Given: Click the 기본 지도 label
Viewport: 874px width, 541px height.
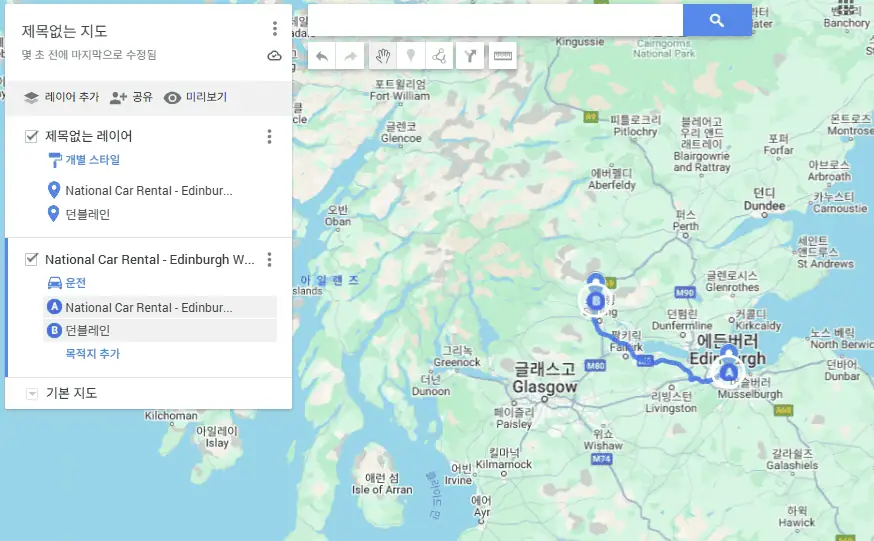Looking at the screenshot, I should [x=71, y=393].
